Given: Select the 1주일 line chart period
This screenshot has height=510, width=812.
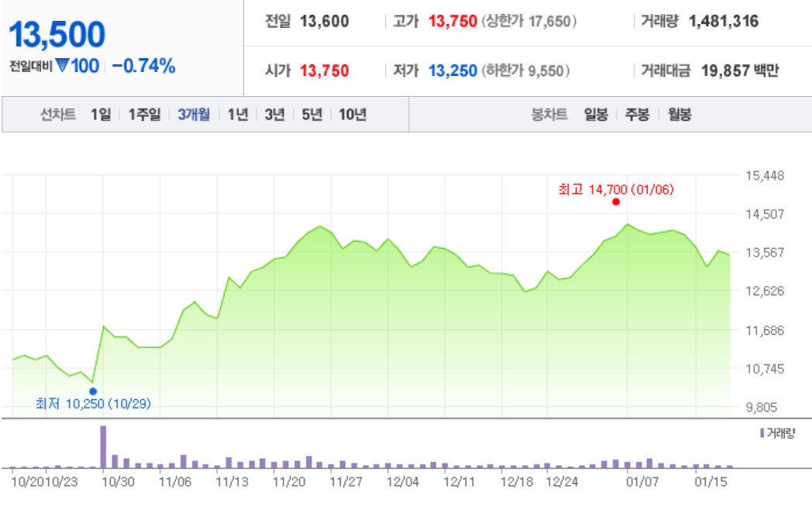Looking at the screenshot, I should click(x=144, y=114).
